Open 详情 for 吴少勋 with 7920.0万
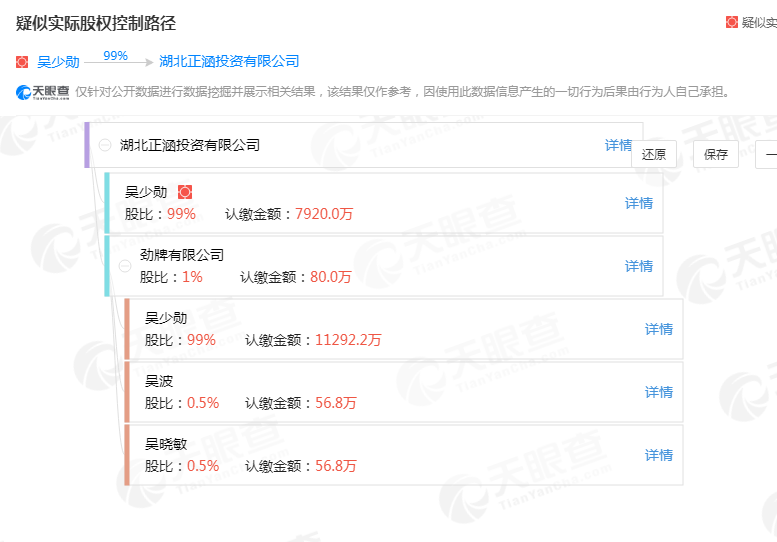The image size is (777, 542). tap(638, 203)
